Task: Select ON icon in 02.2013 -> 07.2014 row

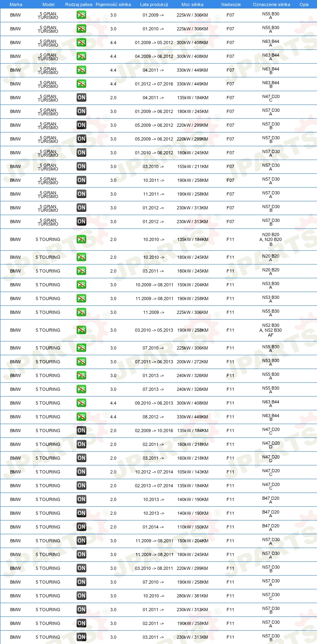Action: [81, 486]
